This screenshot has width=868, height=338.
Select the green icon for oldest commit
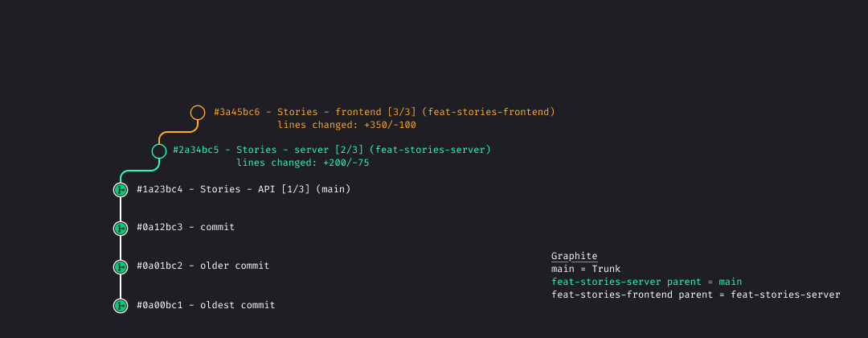pyautogui.click(x=121, y=305)
